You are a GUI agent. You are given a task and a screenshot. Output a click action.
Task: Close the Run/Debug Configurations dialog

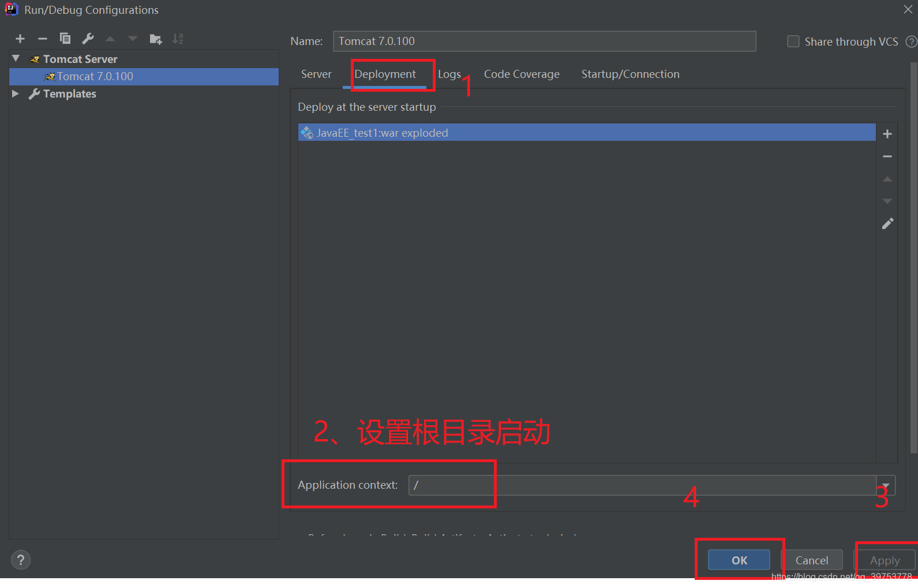[908, 9]
